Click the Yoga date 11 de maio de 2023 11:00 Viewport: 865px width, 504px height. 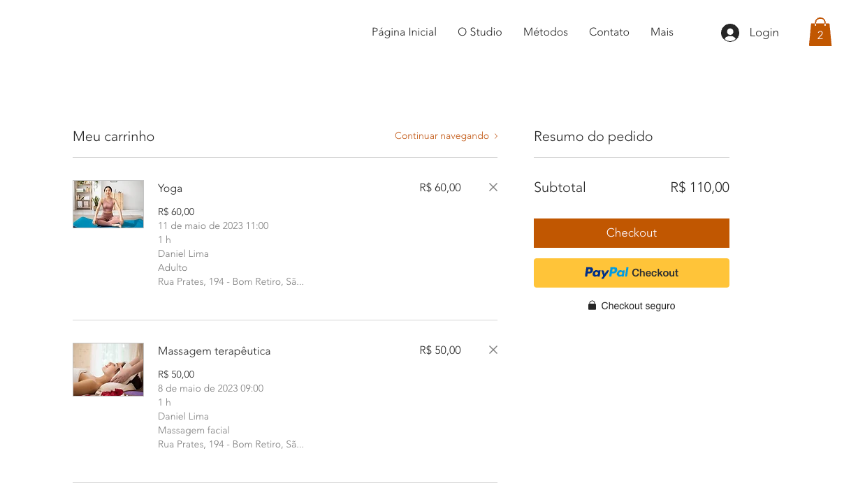click(213, 225)
